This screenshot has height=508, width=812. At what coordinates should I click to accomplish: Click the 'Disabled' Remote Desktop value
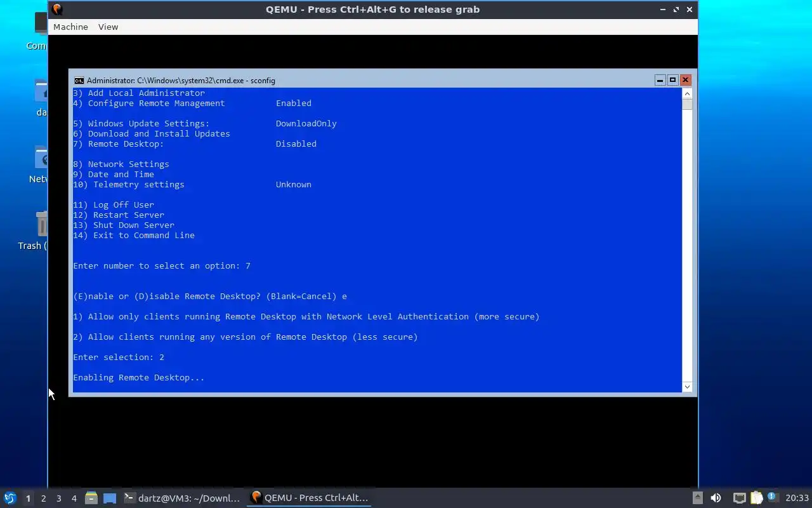(x=296, y=144)
